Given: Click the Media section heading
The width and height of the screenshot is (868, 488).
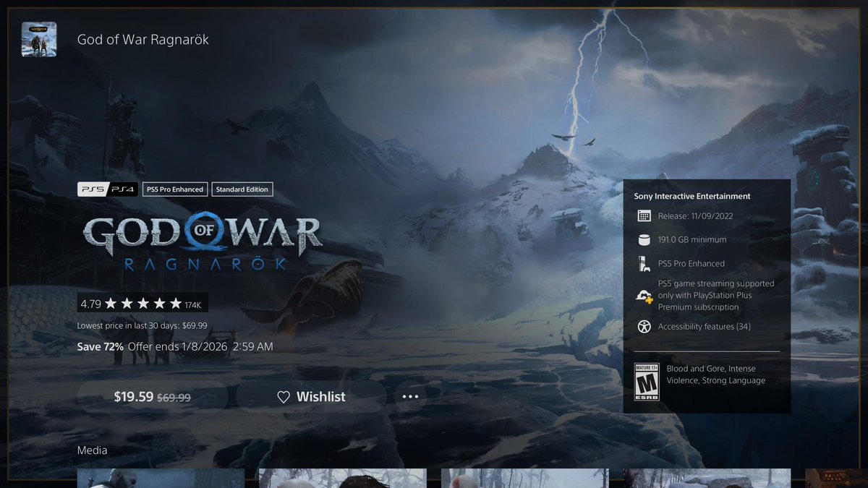Looking at the screenshot, I should click(x=92, y=450).
